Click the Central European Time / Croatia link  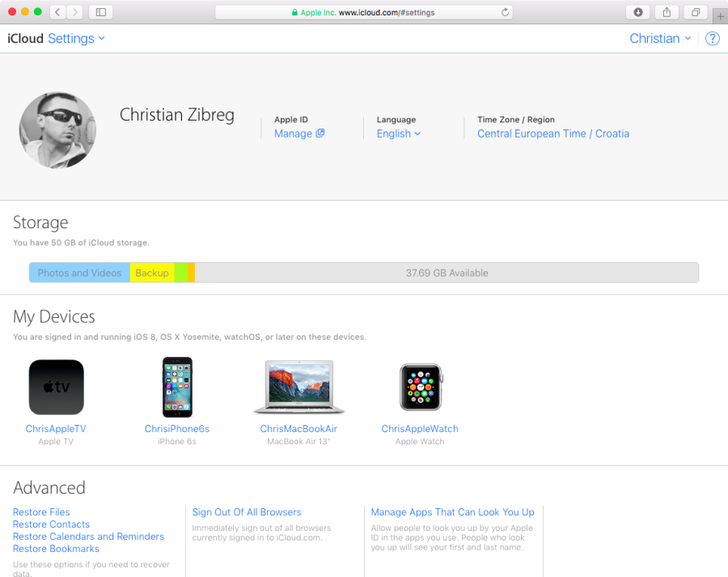553,133
